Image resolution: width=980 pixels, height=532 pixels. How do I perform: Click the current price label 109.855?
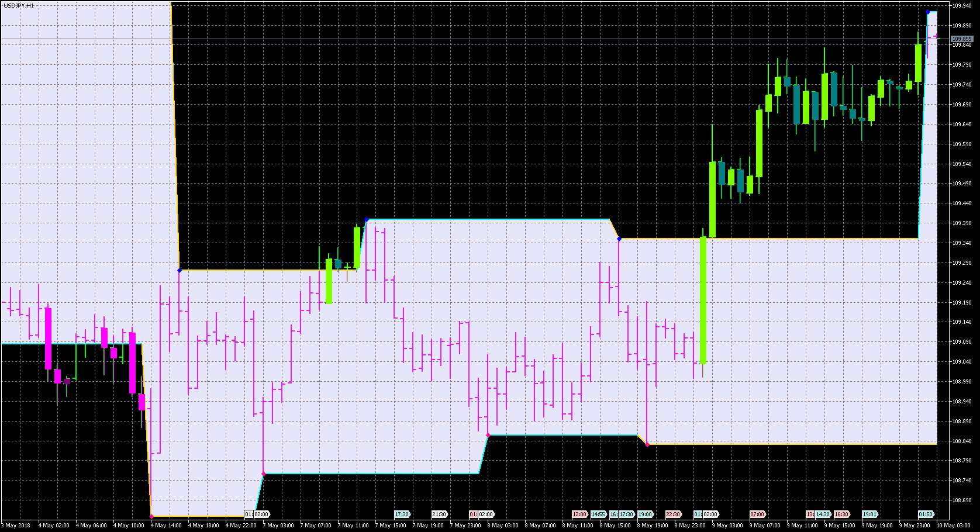pos(961,39)
